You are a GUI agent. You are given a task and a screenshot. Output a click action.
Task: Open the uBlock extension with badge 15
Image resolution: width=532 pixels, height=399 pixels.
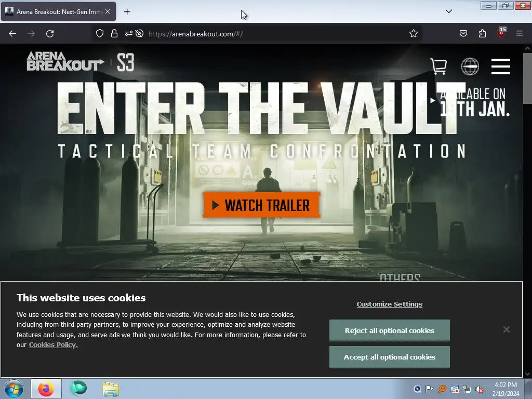(x=501, y=33)
